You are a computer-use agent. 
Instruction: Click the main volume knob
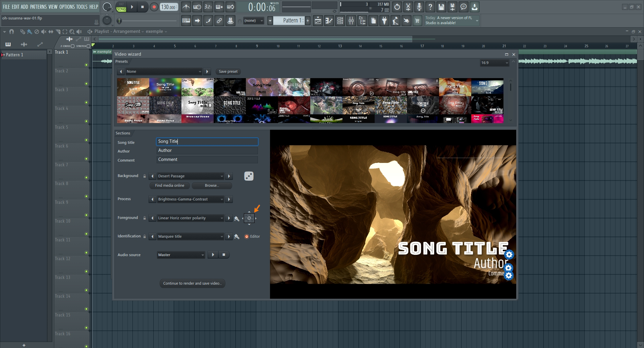coord(107,7)
